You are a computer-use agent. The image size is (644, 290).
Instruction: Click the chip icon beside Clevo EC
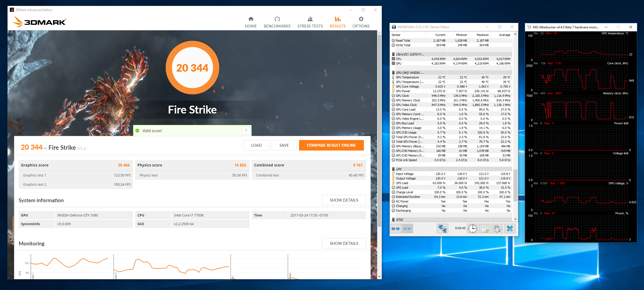(x=393, y=54)
